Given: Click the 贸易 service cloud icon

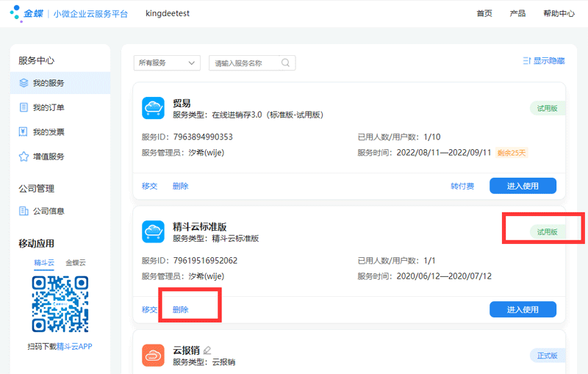Looking at the screenshot, I should [x=153, y=108].
